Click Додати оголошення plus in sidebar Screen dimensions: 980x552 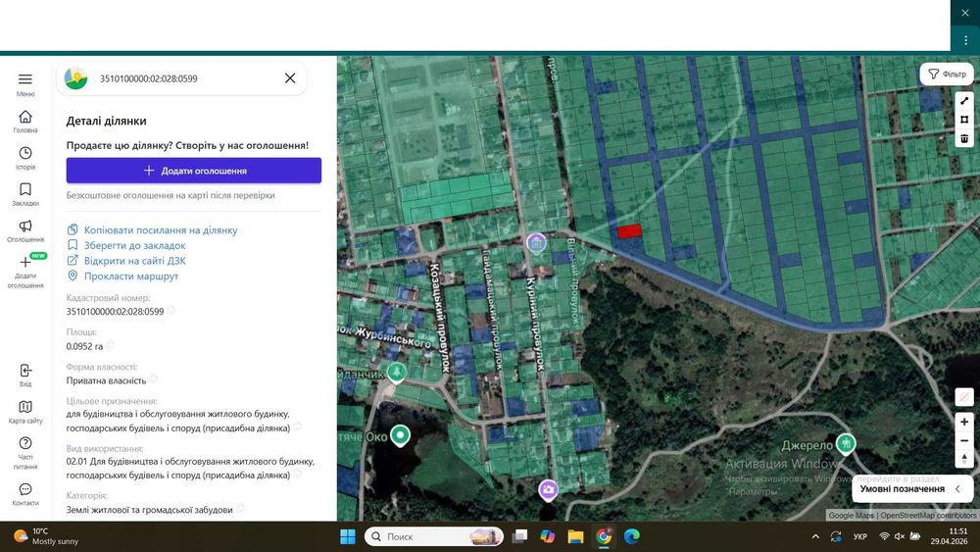25,272
